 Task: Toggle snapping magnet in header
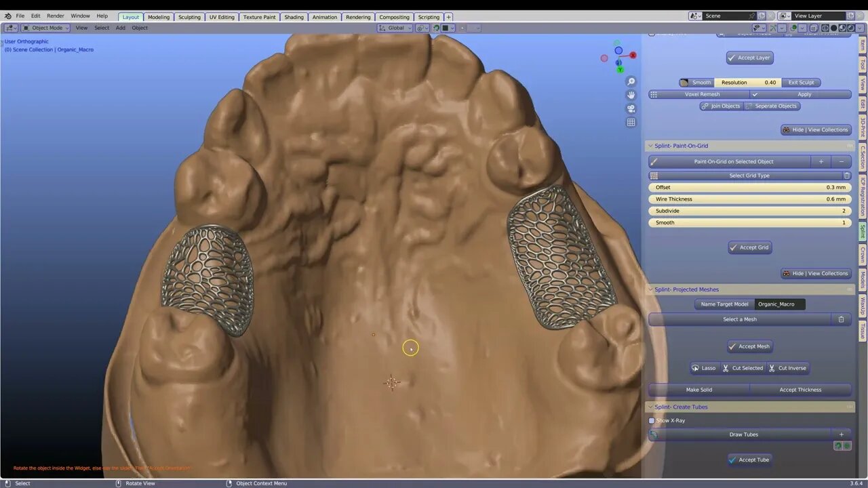[436, 28]
